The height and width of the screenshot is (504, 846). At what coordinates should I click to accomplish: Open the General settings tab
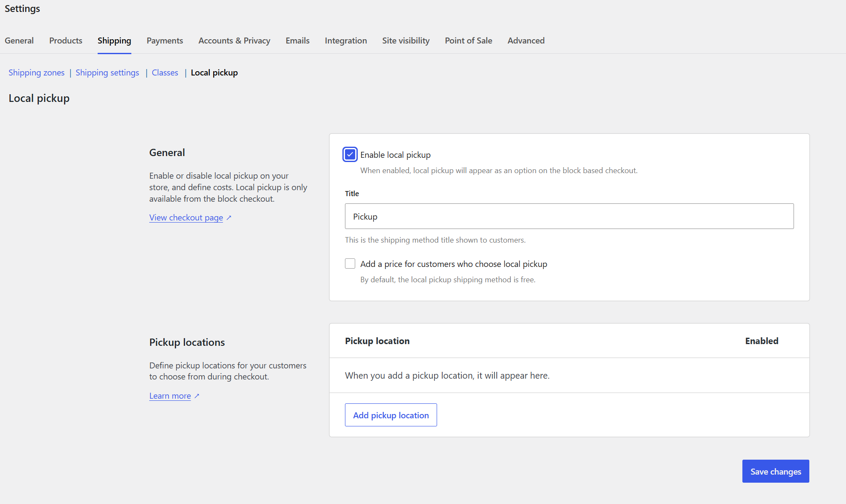point(19,41)
